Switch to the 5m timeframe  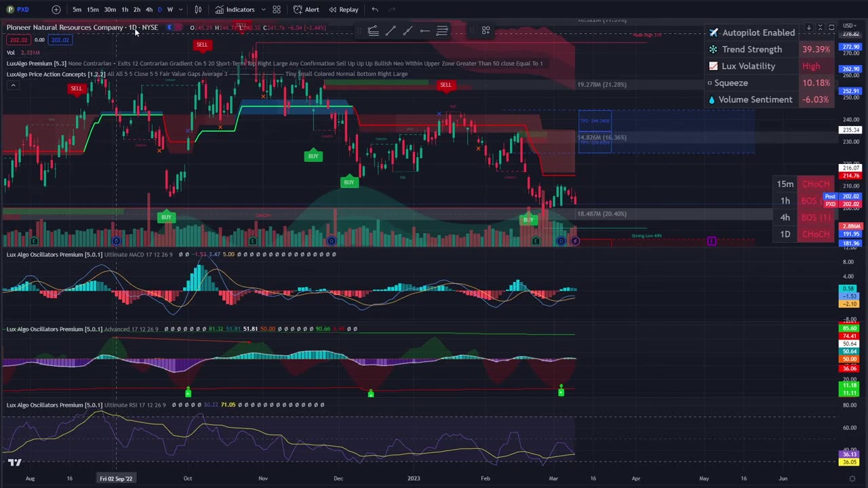coord(77,9)
